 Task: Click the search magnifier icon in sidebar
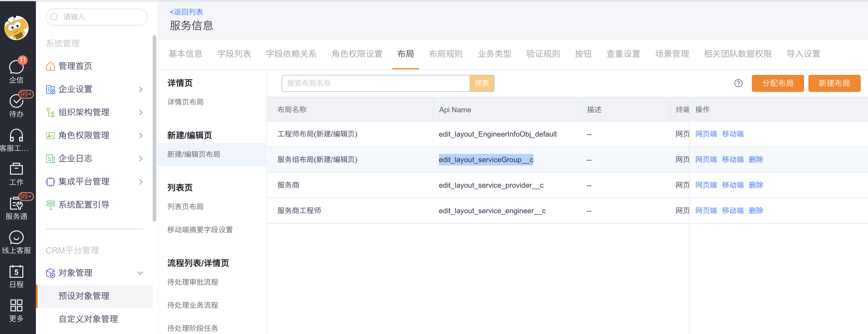click(54, 17)
